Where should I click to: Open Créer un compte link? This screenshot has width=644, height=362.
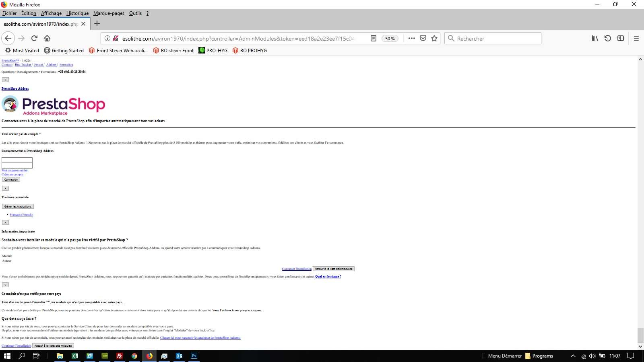point(12,175)
